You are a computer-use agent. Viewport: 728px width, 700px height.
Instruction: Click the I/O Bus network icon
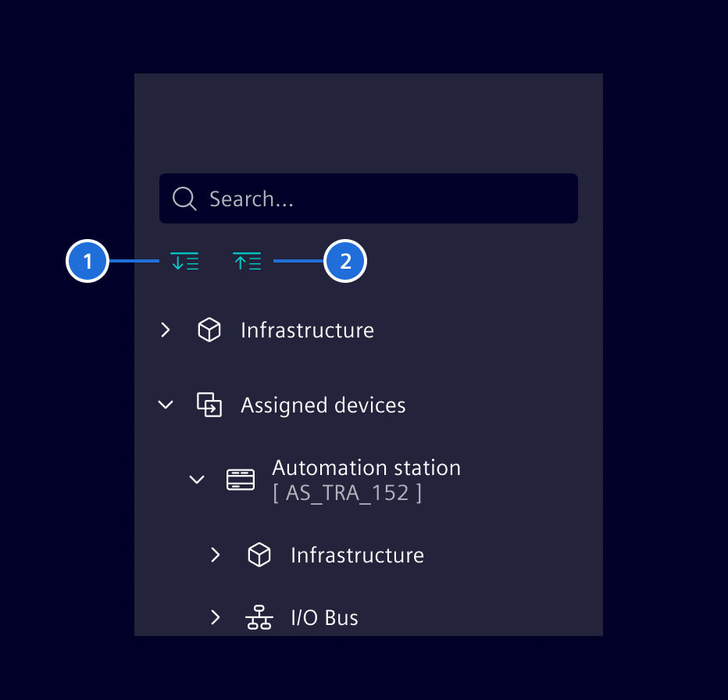pos(259,618)
